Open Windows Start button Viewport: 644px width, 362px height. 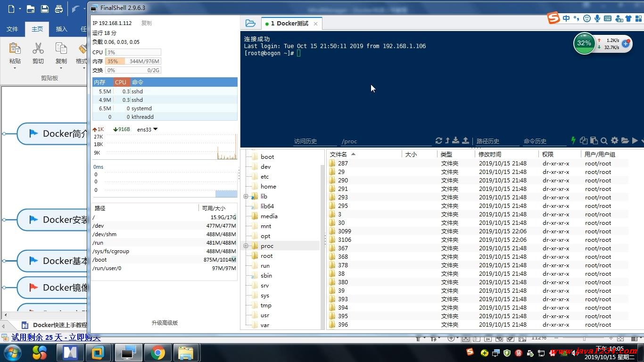tap(12, 353)
